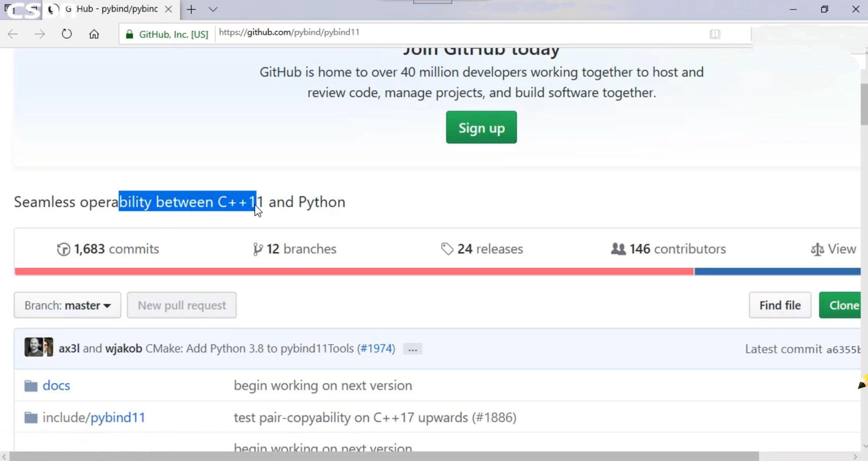The height and width of the screenshot is (461, 868).
Task: Reload the page with the refresh icon
Action: 67,34
